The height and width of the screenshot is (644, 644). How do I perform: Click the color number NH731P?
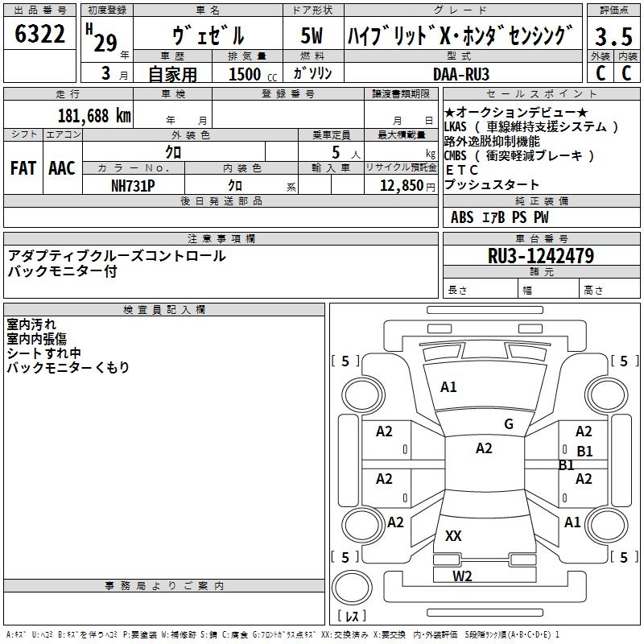(x=133, y=186)
